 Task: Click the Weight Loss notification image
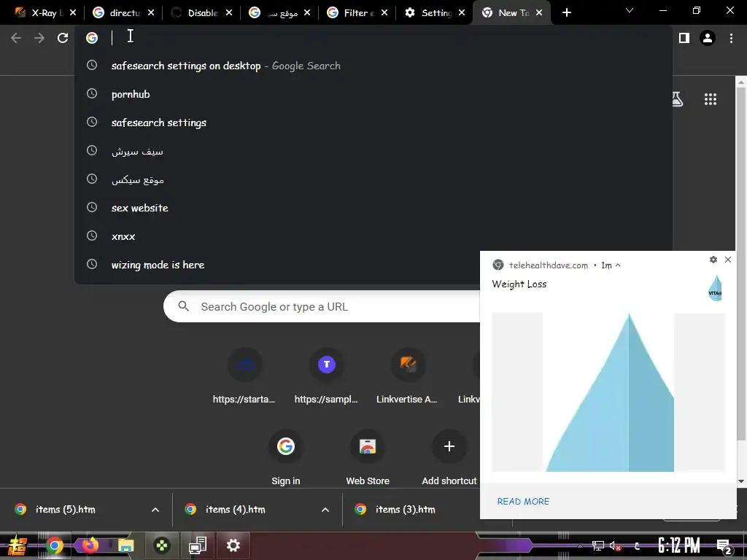[x=608, y=392]
